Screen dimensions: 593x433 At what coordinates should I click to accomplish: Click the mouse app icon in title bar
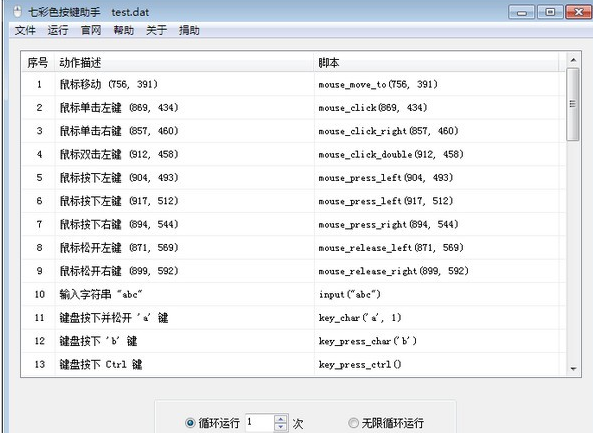click(17, 12)
